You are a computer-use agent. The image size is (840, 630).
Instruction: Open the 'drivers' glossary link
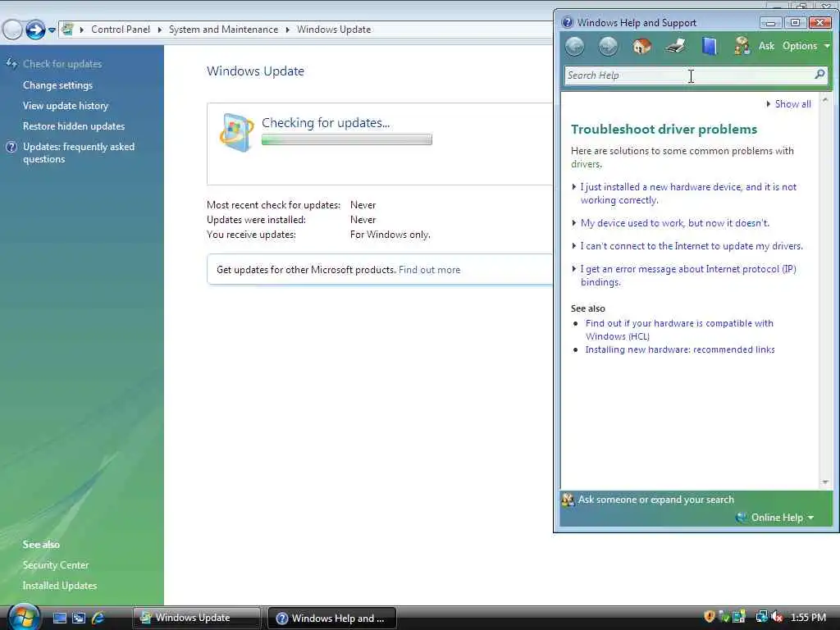tap(586, 164)
